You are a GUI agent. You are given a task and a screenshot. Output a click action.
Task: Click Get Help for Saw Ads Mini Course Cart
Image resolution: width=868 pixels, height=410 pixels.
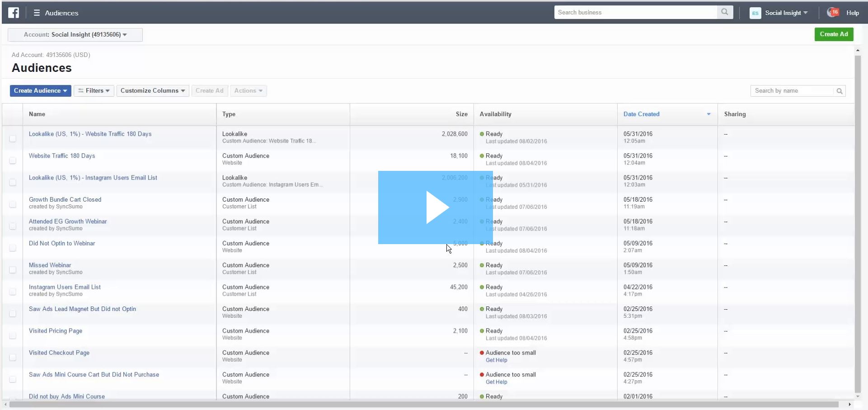coord(497,382)
